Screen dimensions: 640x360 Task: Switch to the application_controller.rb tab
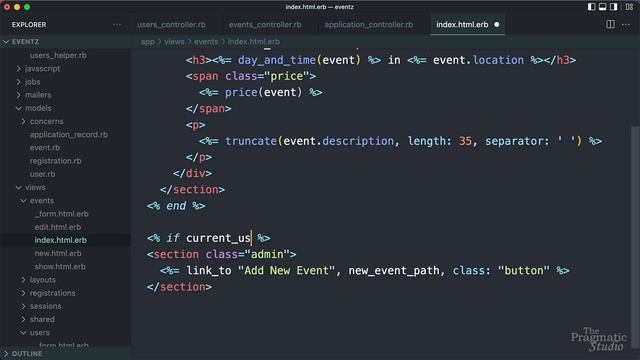pyautogui.click(x=369, y=24)
